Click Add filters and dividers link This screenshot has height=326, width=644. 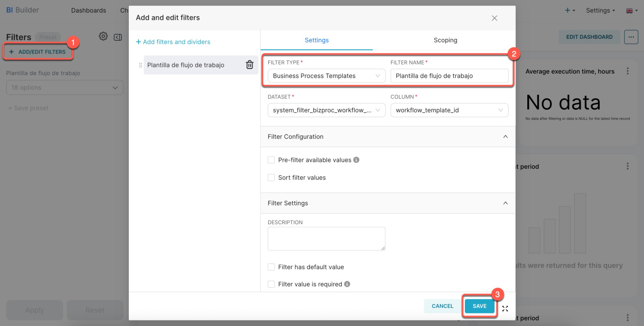(173, 42)
